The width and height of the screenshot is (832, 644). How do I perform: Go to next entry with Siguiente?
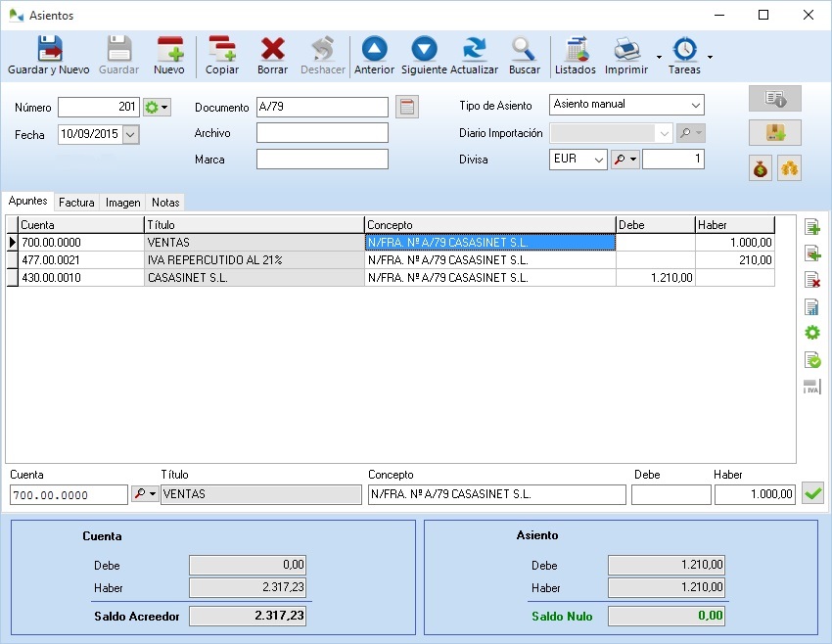pyautogui.click(x=424, y=56)
